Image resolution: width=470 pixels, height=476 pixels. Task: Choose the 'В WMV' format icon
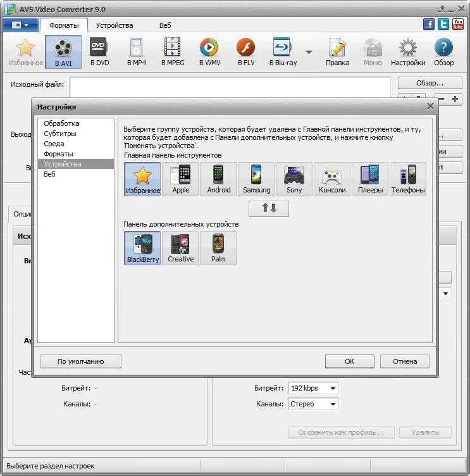[209, 52]
